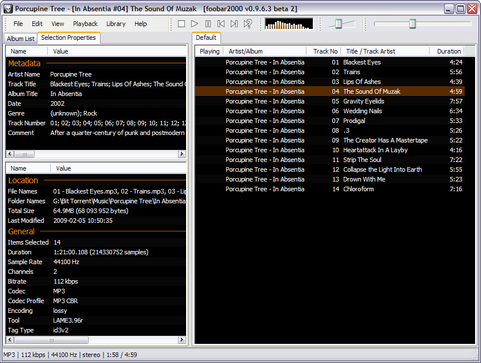
Task: Open the File menu
Action: click(x=18, y=24)
